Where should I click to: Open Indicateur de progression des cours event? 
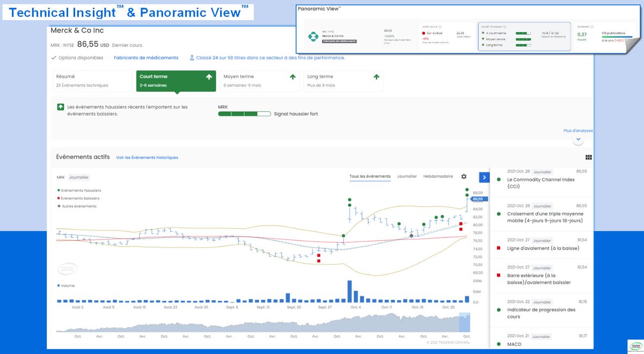(x=541, y=310)
